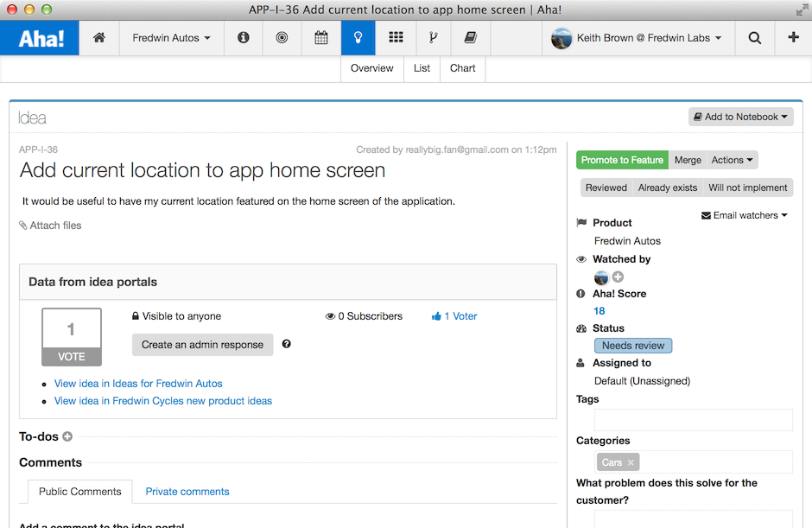Switch to the Overview tab
Screen dimensions: 812x528
[371, 68]
